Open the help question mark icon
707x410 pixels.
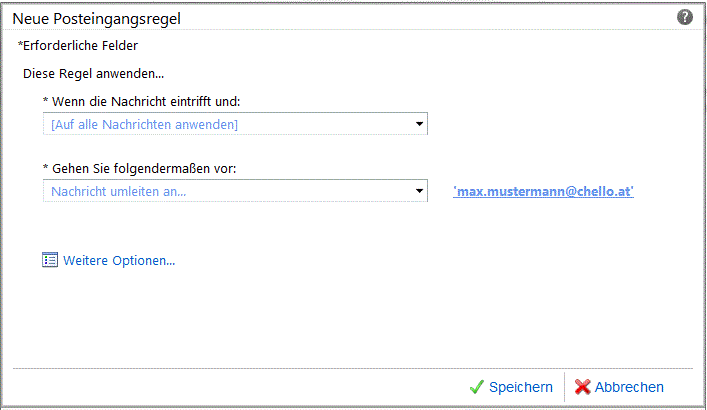pos(685,17)
